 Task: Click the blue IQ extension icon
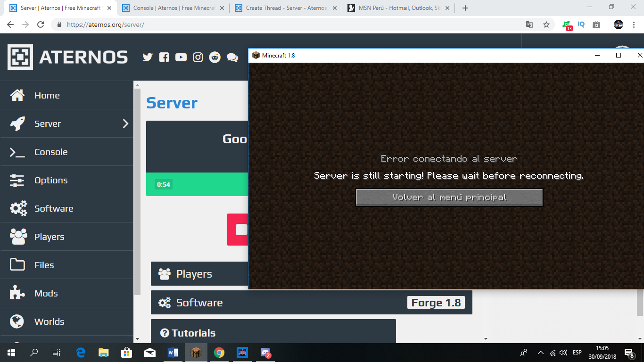(581, 25)
